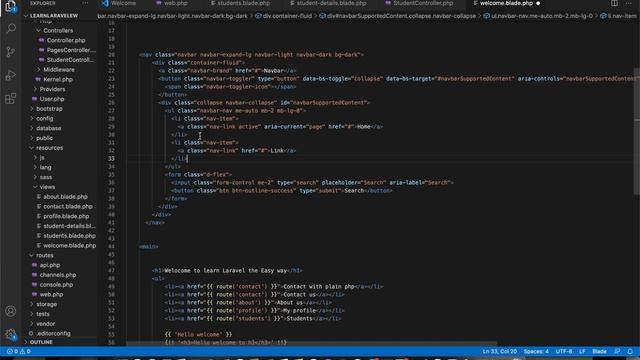Show errors and warnings in status bar
This screenshot has height=360, width=640.
[x=19, y=351]
